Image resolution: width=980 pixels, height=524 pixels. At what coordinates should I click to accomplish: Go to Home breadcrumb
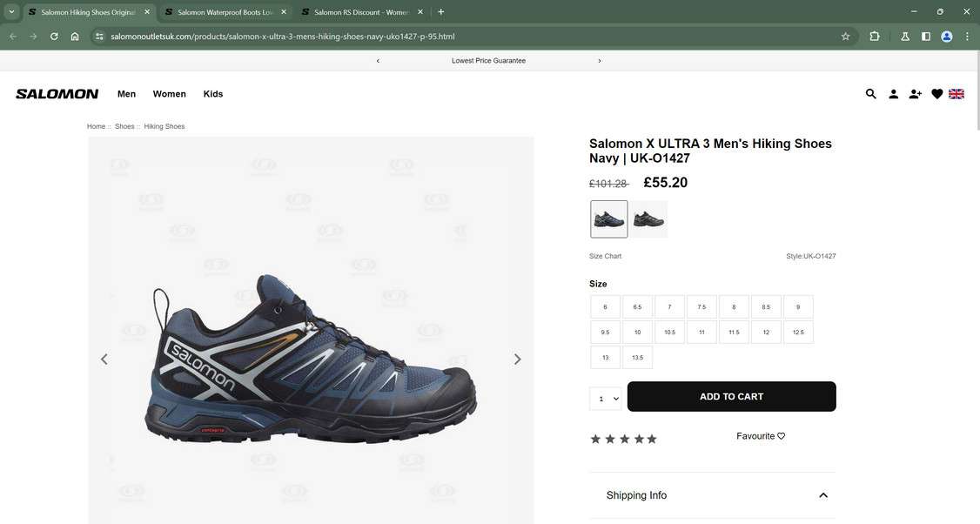click(97, 126)
